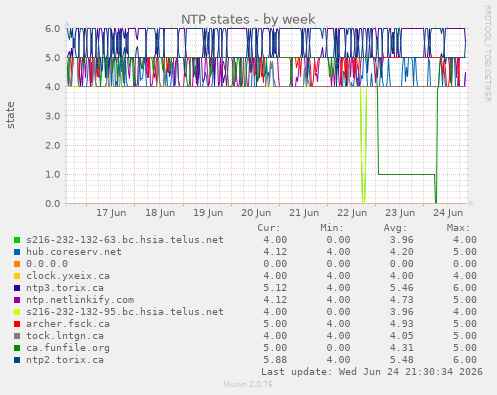This screenshot has height=395, width=497.
Task: Click the gray tock.lntgn.ca legend swatch
Action: coord(17,336)
